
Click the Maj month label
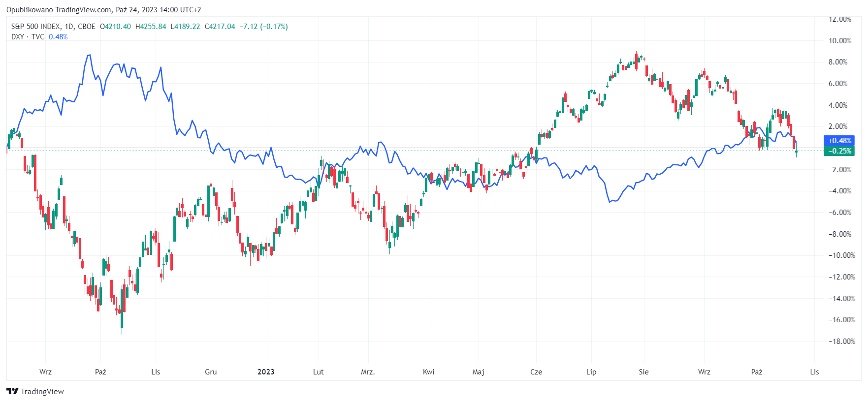point(478,371)
